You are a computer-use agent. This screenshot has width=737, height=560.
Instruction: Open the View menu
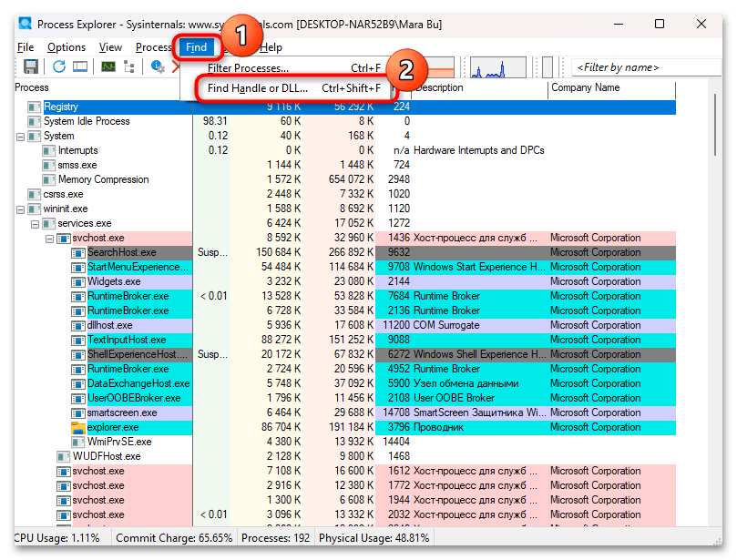[x=110, y=47]
